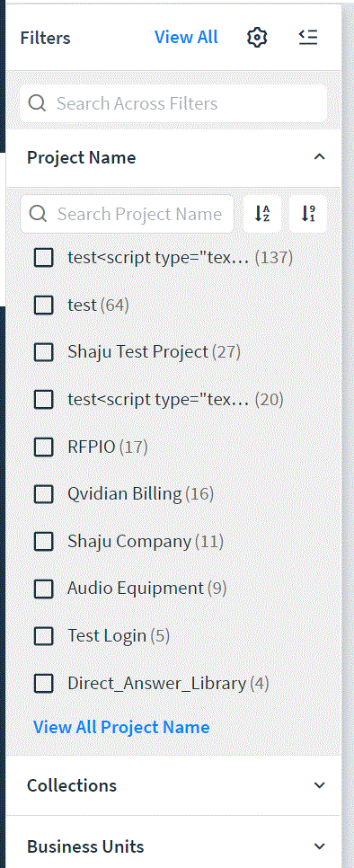Screen dimensions: 354x868
Task: Select the RFPIO (17) checkbox
Action: [44, 447]
